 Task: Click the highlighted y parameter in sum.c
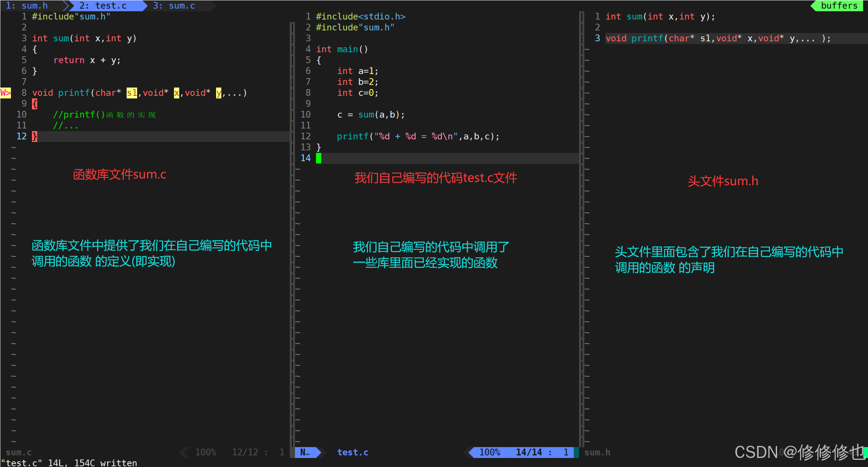coord(218,93)
